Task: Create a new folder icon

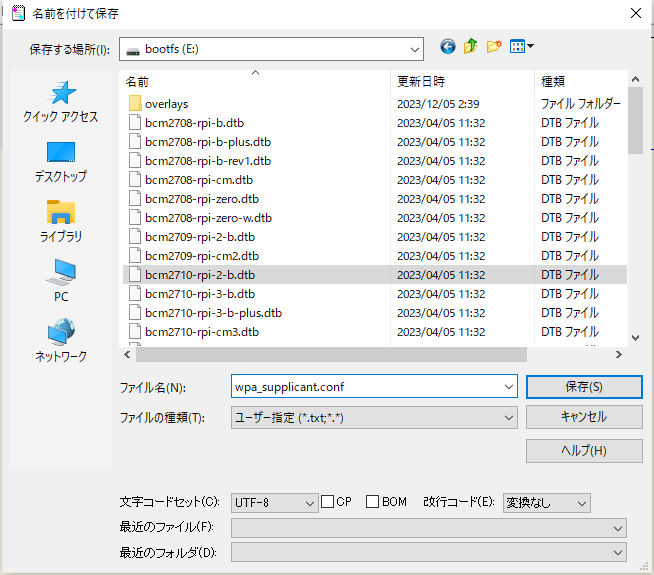Action: tap(494, 46)
